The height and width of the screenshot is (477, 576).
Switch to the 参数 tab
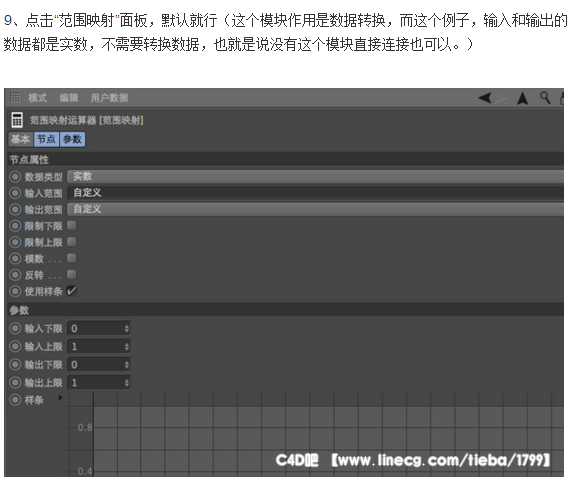click(72, 139)
